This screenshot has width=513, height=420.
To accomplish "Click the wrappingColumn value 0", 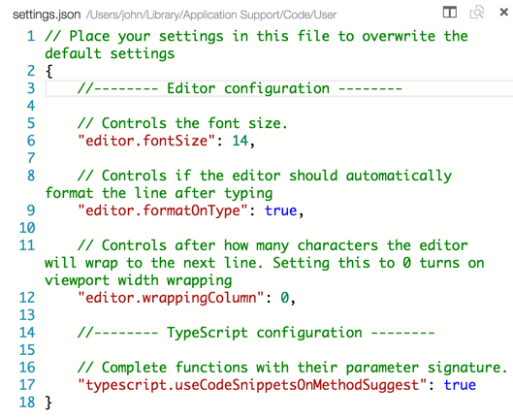I will click(285, 298).
